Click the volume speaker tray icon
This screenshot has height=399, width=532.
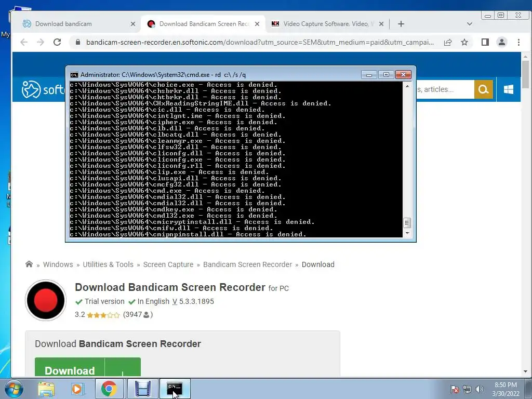click(x=480, y=389)
